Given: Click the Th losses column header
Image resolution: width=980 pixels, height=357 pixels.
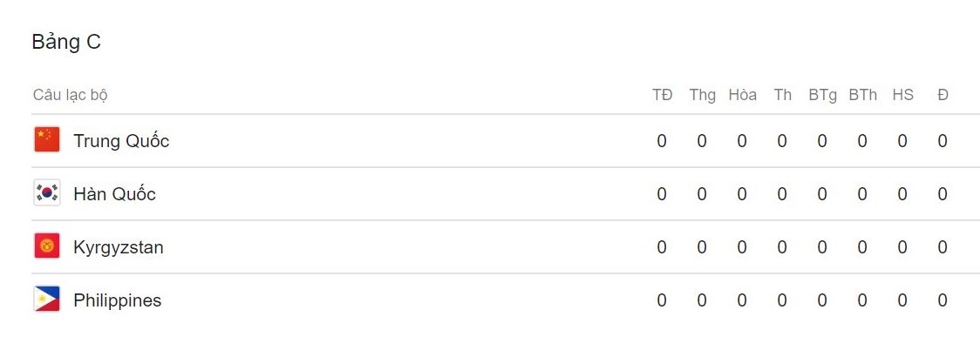Looking at the screenshot, I should click(782, 95).
